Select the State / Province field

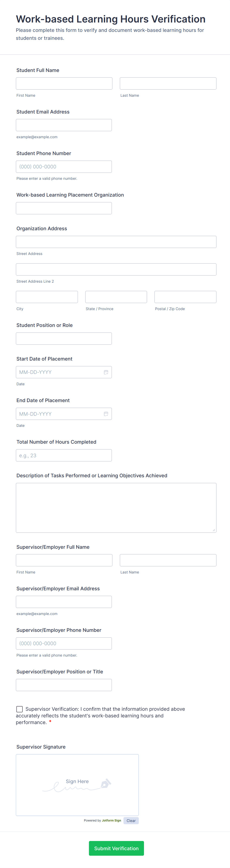[x=116, y=297]
